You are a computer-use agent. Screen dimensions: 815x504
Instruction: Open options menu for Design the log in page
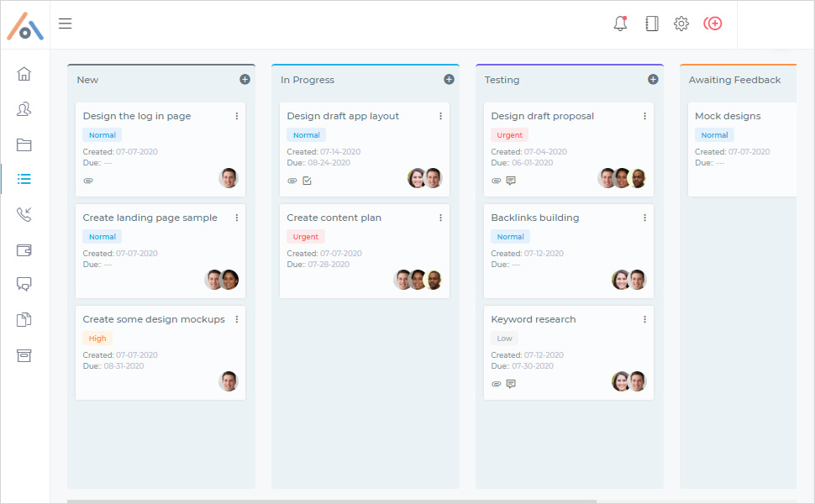click(237, 116)
